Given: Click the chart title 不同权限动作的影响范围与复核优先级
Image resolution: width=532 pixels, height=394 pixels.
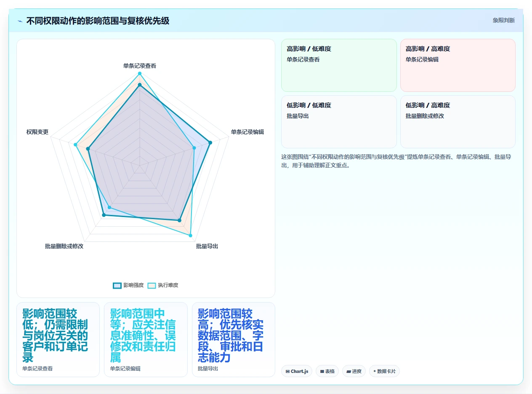Looking at the screenshot, I should (x=98, y=21).
